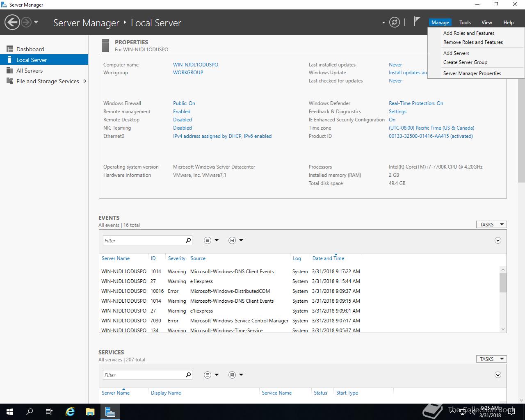Open the View menu
This screenshot has width=525, height=420.
tap(487, 23)
